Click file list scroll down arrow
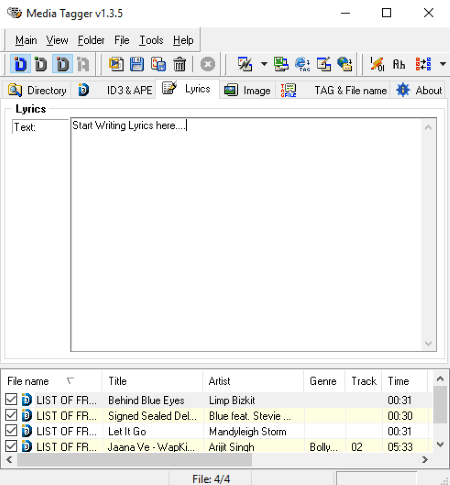450x485 pixels. (440, 444)
